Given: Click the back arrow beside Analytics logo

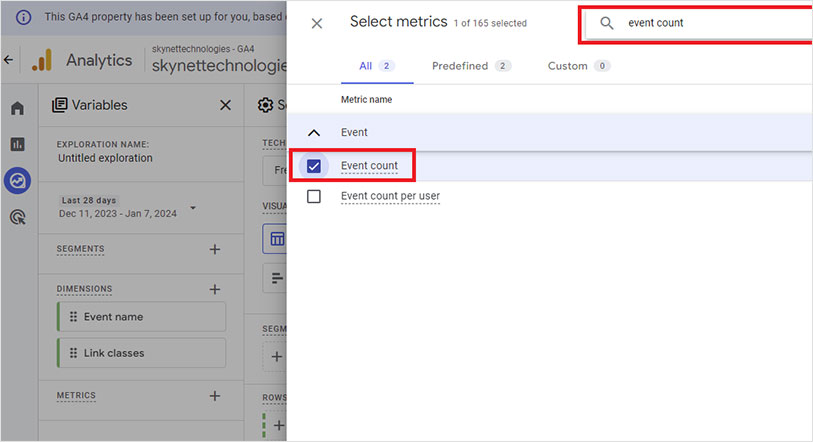Looking at the screenshot, I should pyautogui.click(x=9, y=60).
